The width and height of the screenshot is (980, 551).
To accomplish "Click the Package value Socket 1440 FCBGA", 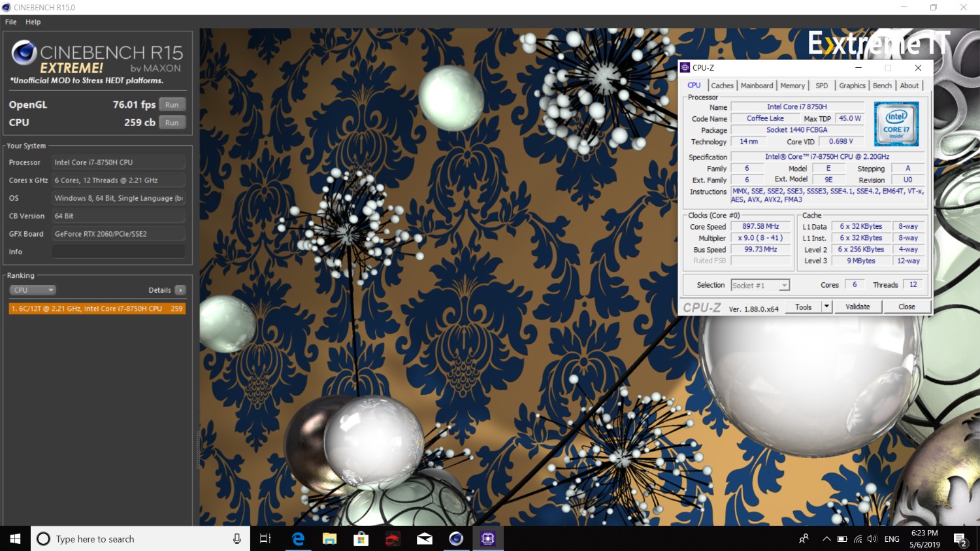I will tap(797, 129).
